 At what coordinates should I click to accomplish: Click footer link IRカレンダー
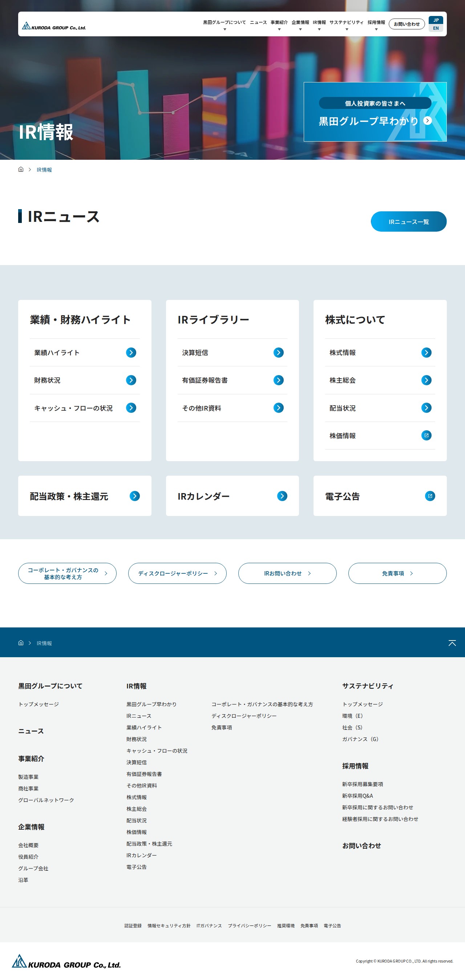pos(142,855)
